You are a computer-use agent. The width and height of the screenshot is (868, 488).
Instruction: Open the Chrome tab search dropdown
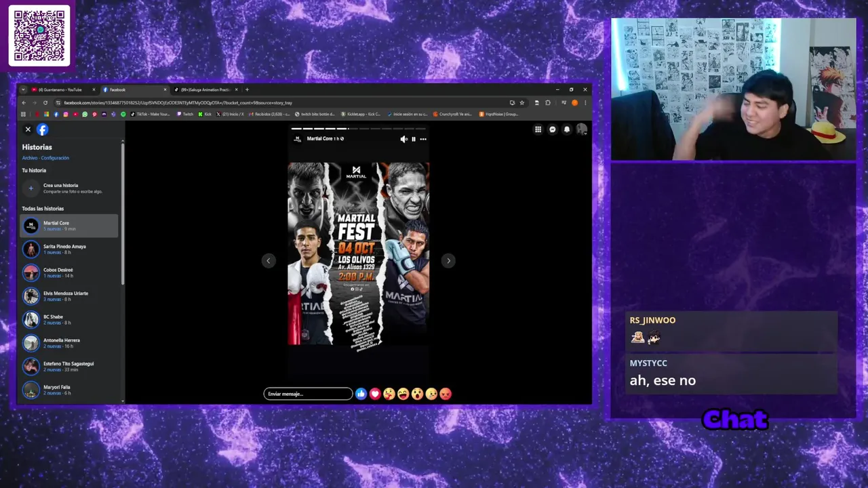point(23,89)
